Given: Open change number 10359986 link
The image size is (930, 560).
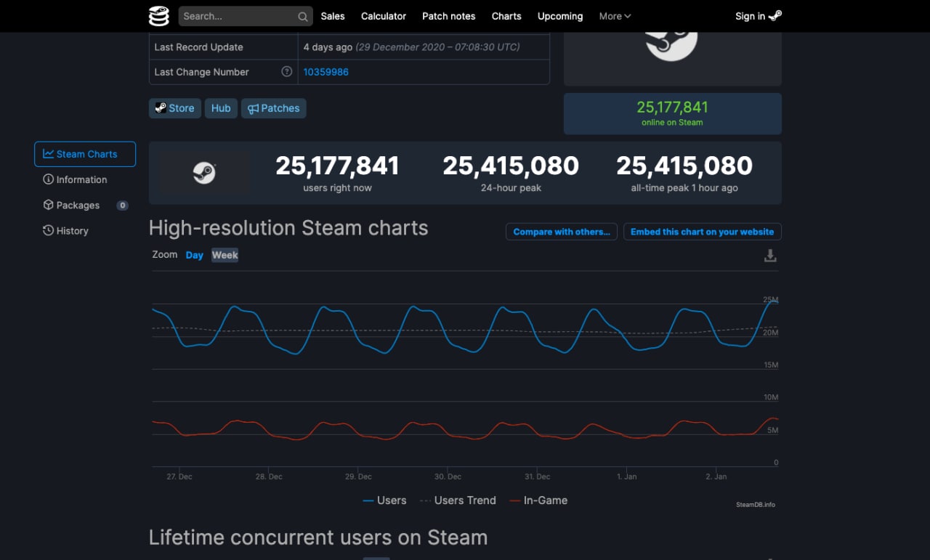Looking at the screenshot, I should [326, 72].
